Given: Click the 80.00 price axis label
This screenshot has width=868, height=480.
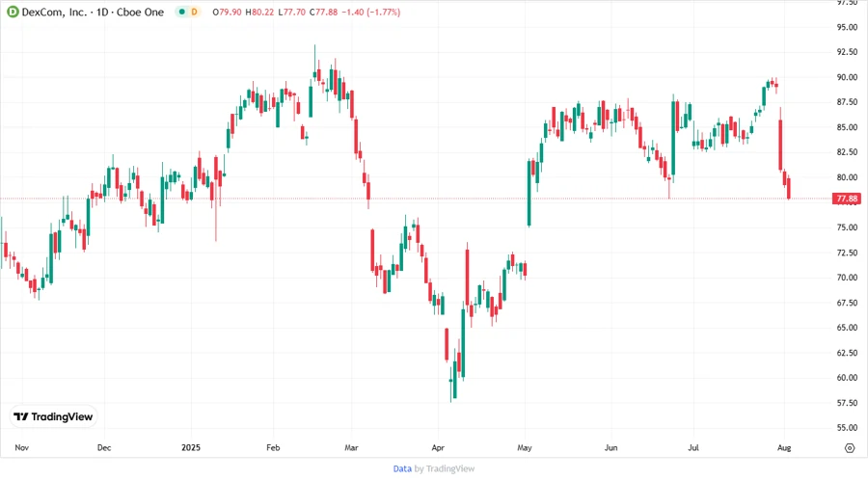Looking at the screenshot, I should pos(847,177).
